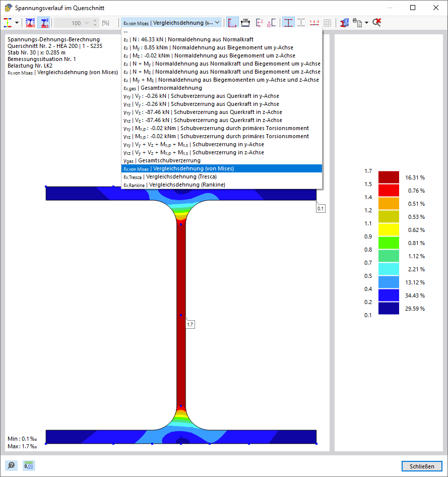Click the colored I-section stress display icon
This screenshot has width=448, height=477.
8,23
